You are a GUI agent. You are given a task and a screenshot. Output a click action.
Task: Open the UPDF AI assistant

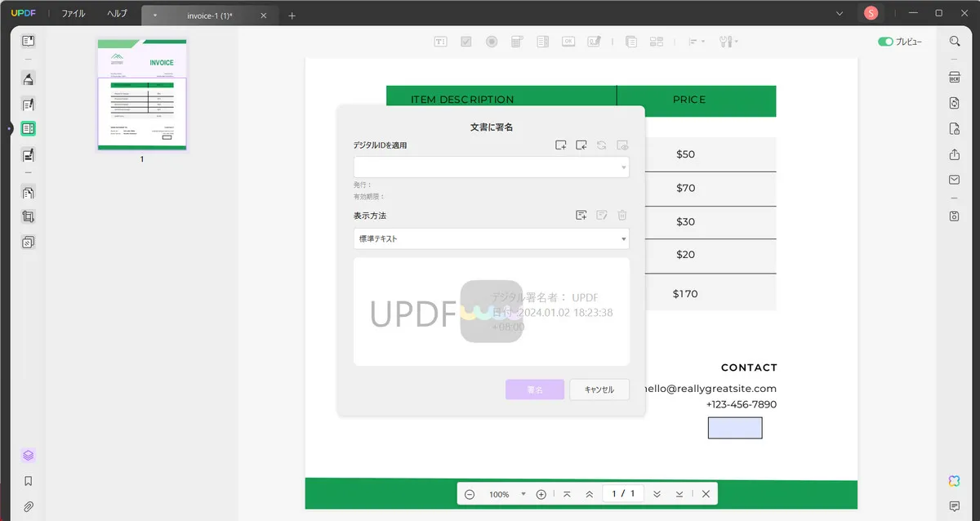point(954,480)
